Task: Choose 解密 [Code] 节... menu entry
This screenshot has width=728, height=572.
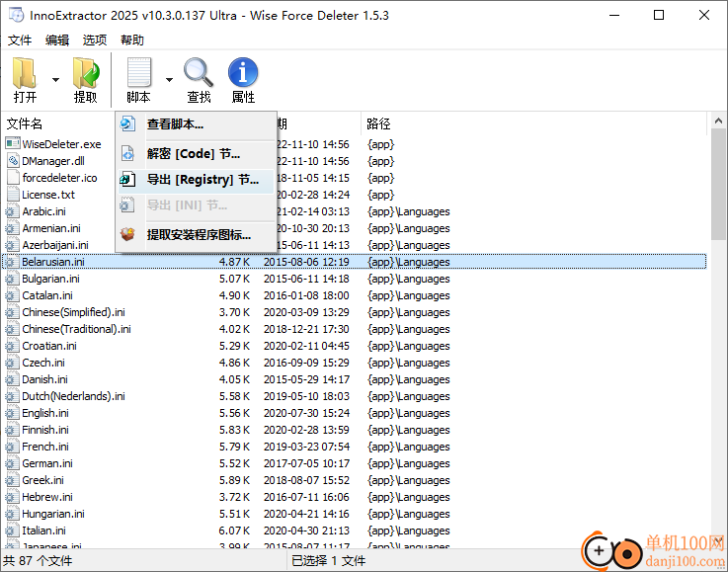Action: (x=194, y=154)
